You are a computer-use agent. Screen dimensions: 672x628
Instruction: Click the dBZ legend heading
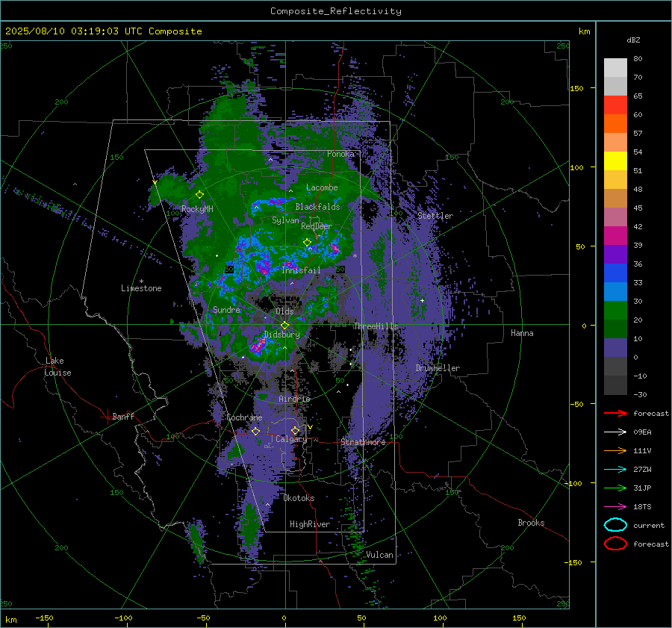tap(633, 40)
